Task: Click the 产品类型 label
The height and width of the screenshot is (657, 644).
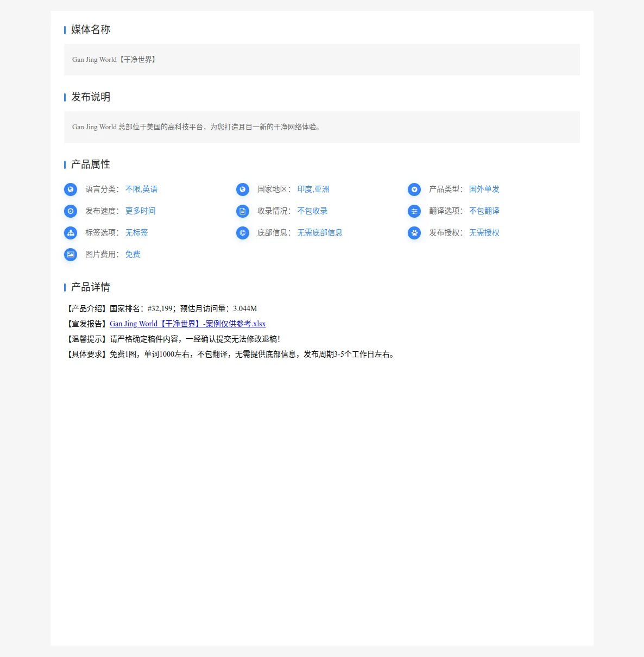Action: [x=446, y=189]
